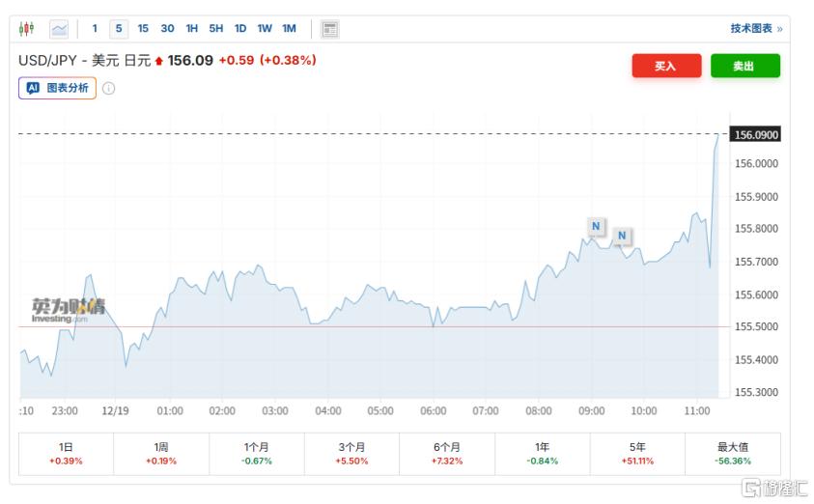Click the 最大值 performance cell
Image resolution: width=814 pixels, height=504 pixels.
click(733, 454)
